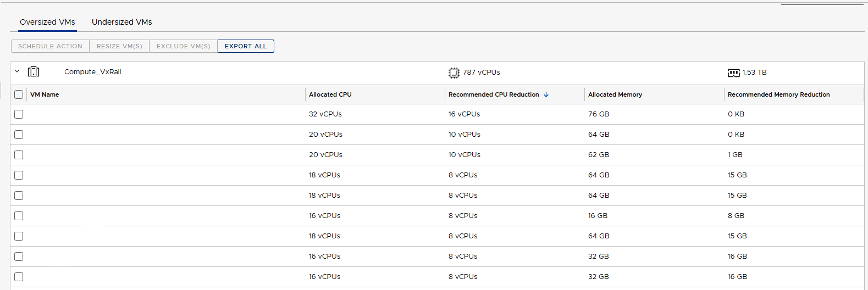Click the sort arrow on Recommended CPU Reduction
This screenshot has height=290, width=868.
click(x=546, y=94)
